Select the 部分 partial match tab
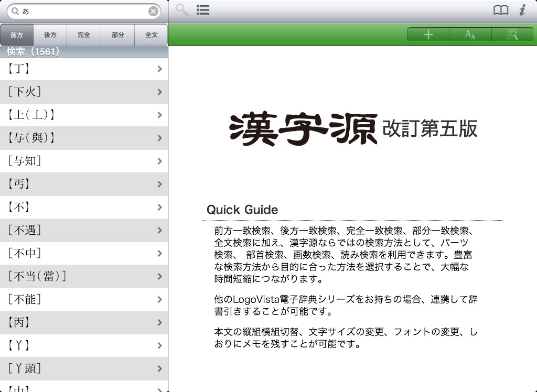Image resolution: width=537 pixels, height=392 pixels. [118, 35]
